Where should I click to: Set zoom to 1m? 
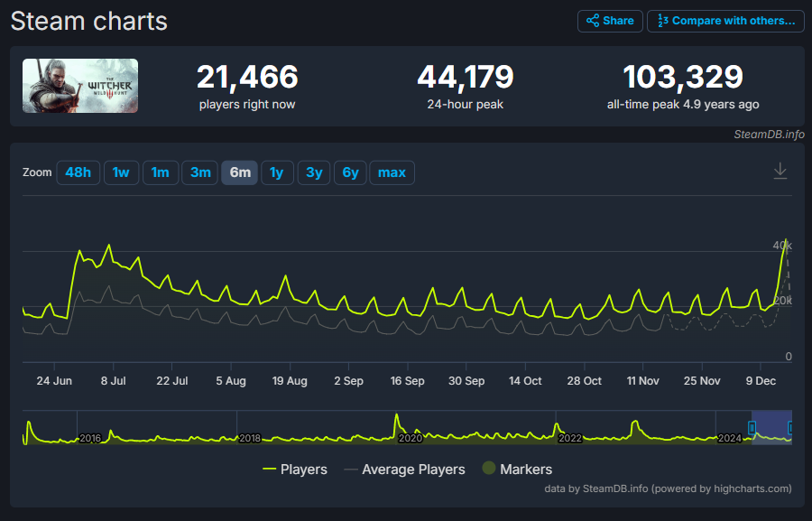pos(161,172)
